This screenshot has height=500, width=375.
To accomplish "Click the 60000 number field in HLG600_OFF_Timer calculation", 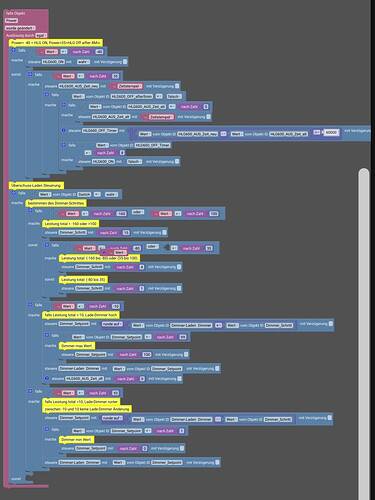I will click(332, 132).
